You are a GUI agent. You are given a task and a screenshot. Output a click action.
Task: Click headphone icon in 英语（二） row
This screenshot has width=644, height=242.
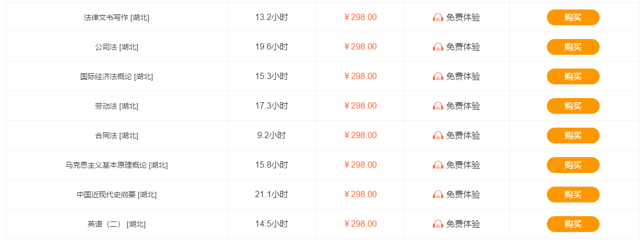438,224
